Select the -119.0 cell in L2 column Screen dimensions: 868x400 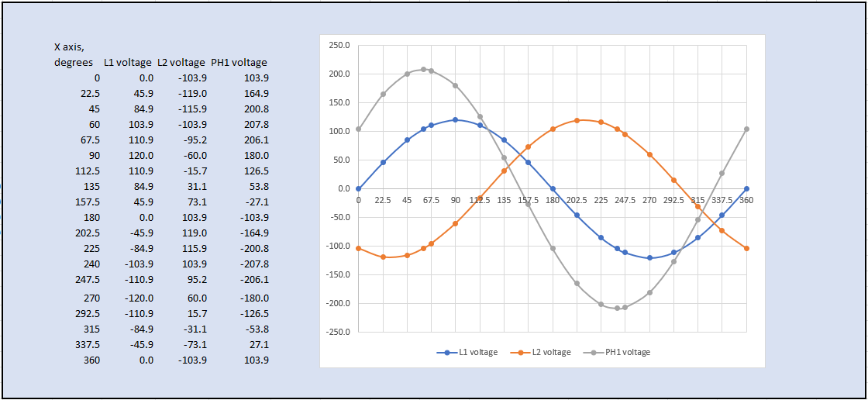click(192, 94)
